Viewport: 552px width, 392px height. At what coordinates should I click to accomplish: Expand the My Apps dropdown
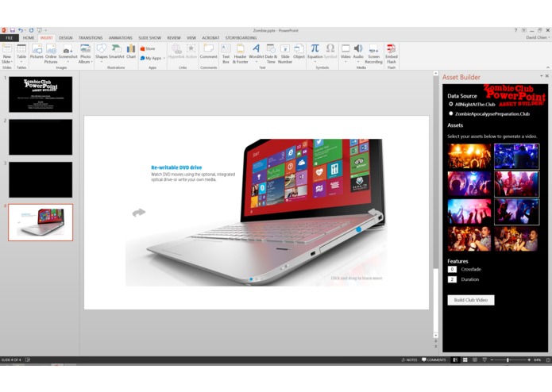click(x=164, y=59)
